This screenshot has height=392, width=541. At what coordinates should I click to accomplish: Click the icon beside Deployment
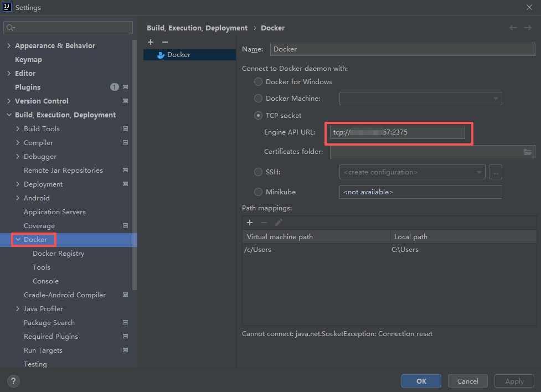(x=126, y=184)
